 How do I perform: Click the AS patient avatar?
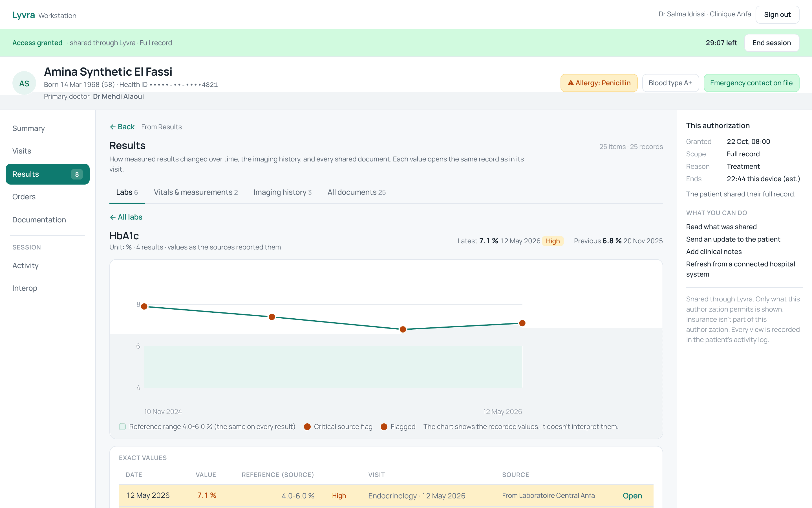coord(24,83)
